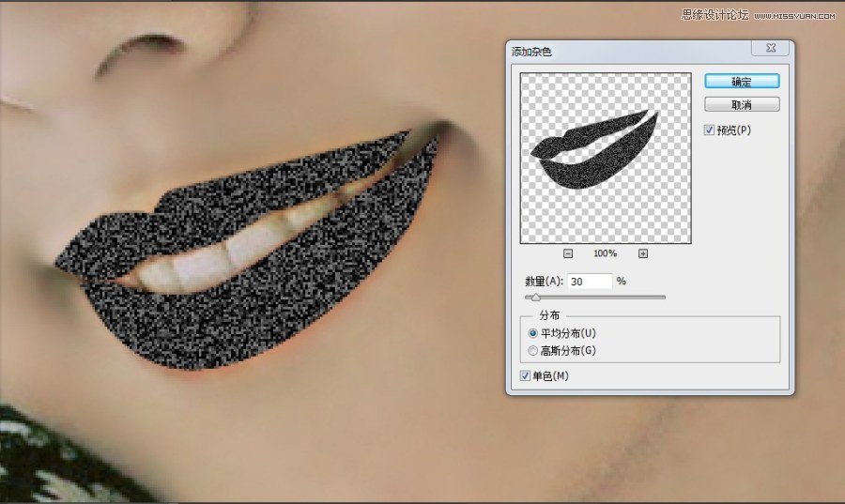The image size is (845, 504).
Task: Toggle the 预览(P) preview checkbox
Action: [x=709, y=130]
